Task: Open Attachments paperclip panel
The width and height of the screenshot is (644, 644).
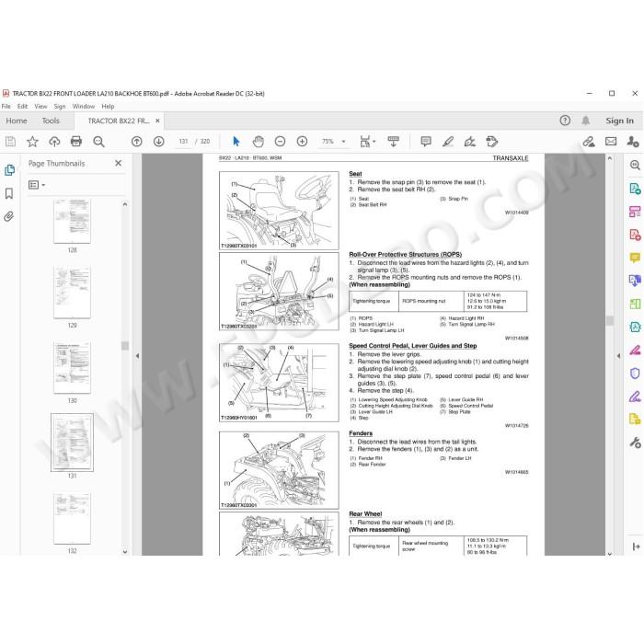Action: (x=9, y=216)
